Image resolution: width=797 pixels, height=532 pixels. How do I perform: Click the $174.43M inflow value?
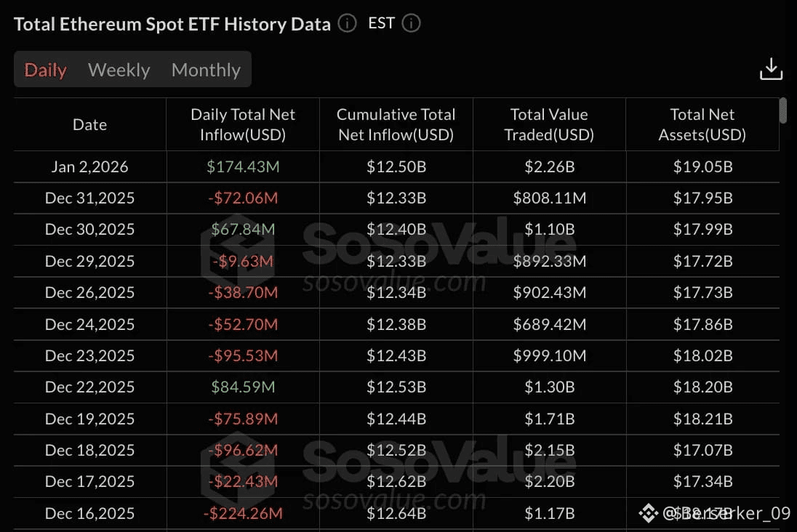click(243, 167)
